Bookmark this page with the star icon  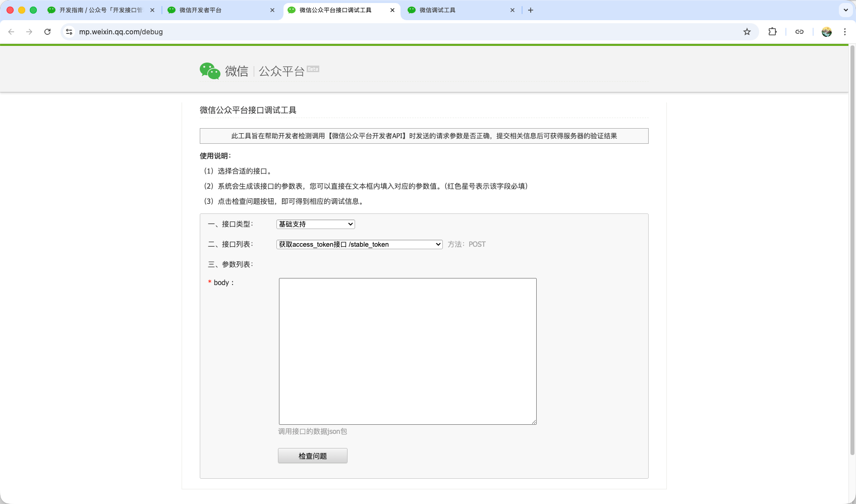(x=747, y=32)
